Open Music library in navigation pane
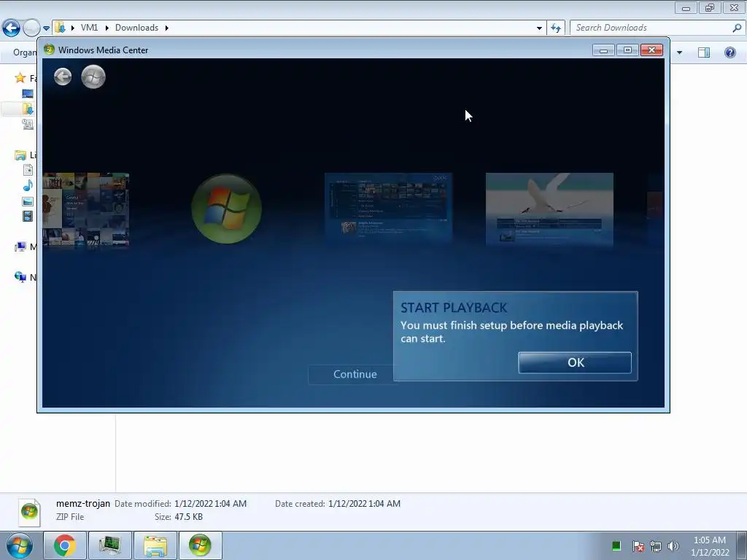Screen dimensions: 747x560 [x=28, y=186]
